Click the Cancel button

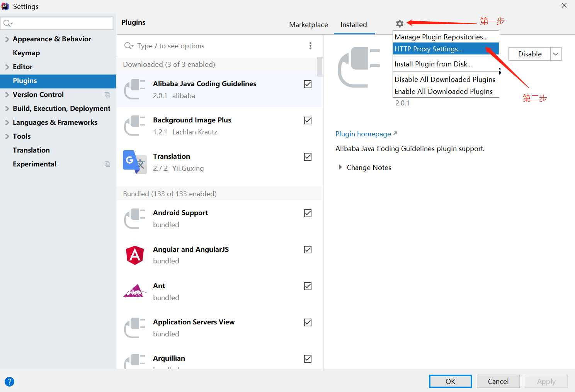498,382
